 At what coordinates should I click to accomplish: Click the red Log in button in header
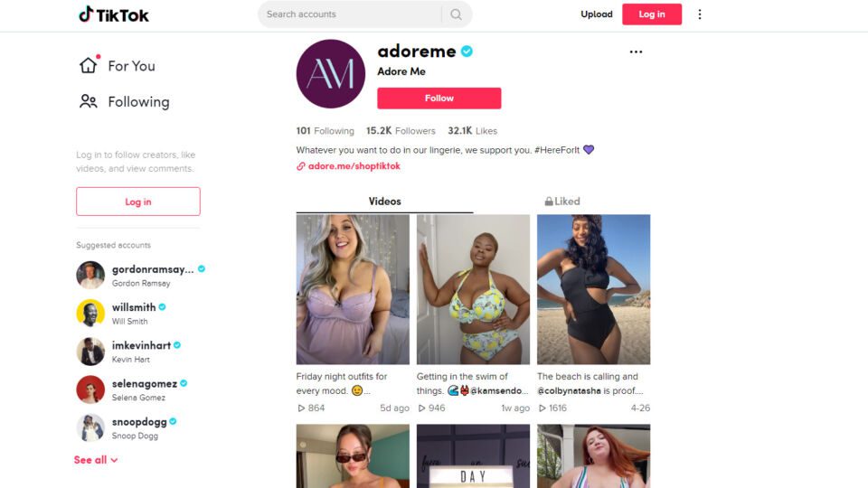[x=652, y=14]
